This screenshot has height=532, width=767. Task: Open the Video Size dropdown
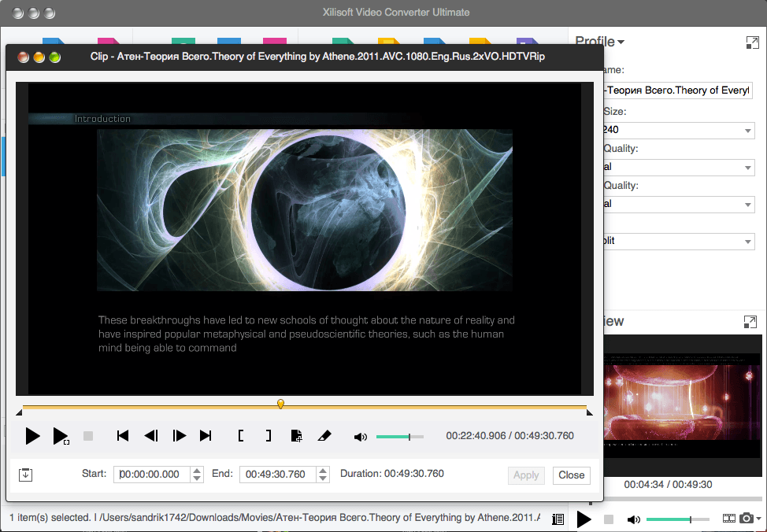pyautogui.click(x=679, y=130)
